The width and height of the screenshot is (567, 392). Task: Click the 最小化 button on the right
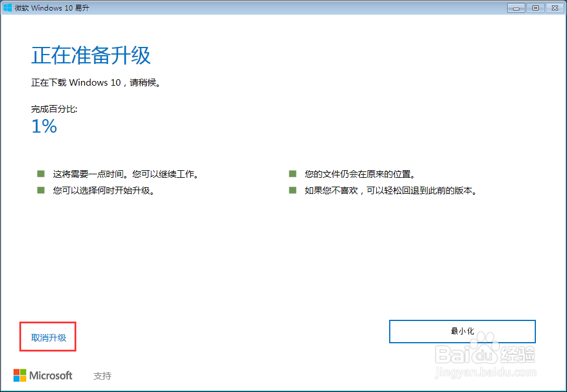point(462,331)
